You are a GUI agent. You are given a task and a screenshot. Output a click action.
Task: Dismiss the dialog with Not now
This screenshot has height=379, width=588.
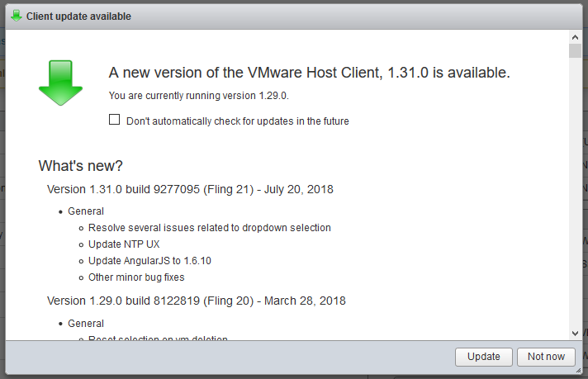click(546, 357)
